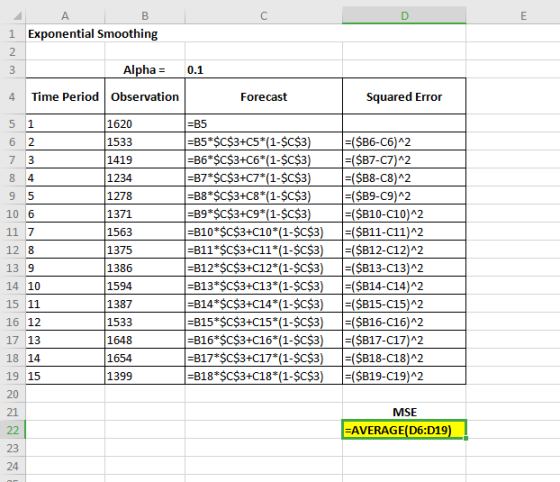The width and height of the screenshot is (560, 482).
Task: Click observation cell with value 1620
Action: point(145,124)
